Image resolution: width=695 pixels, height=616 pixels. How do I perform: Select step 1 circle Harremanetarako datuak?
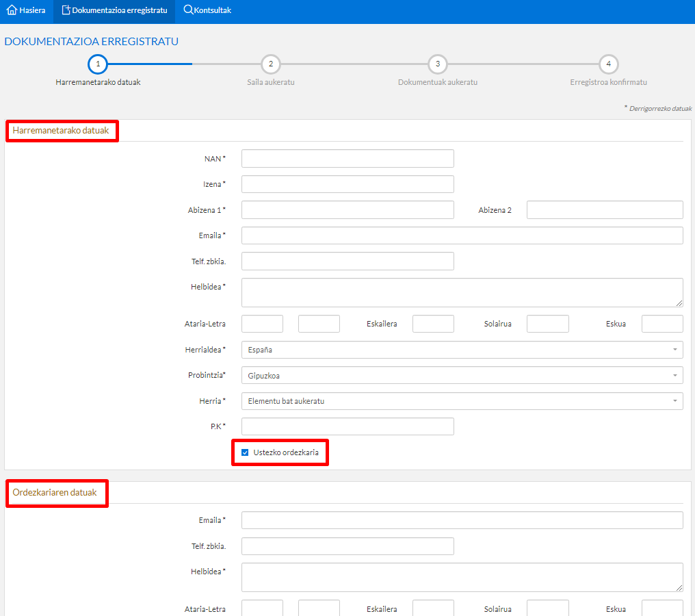tap(98, 64)
